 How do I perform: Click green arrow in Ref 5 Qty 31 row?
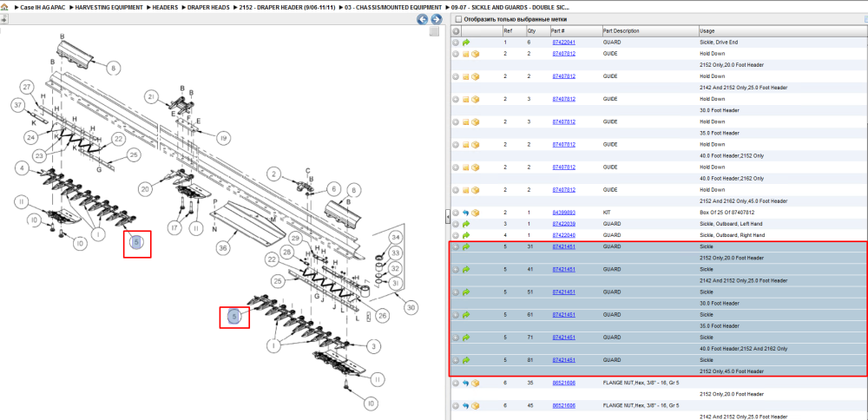point(465,246)
